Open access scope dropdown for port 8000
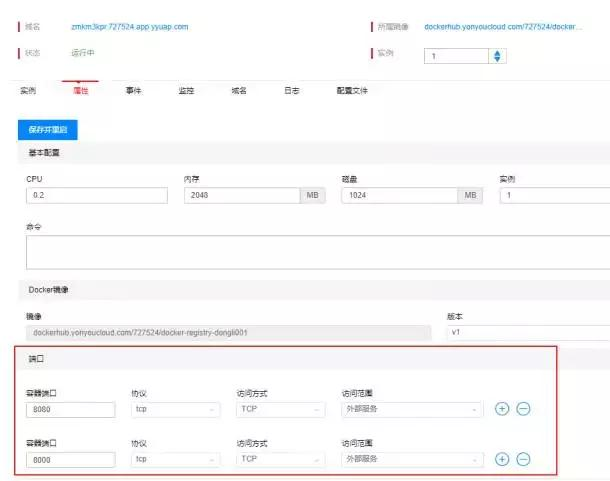Image resolution: width=610 pixels, height=481 pixels. [412, 459]
